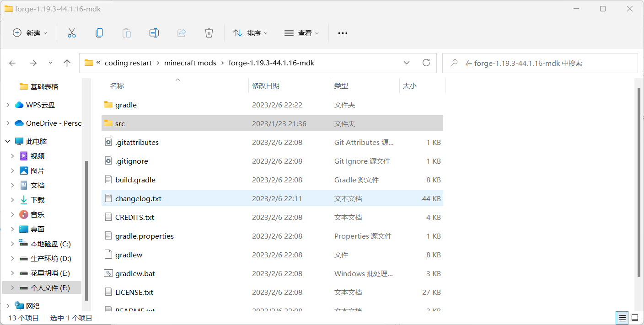
Task: Click the search box input field
Action: (540, 63)
